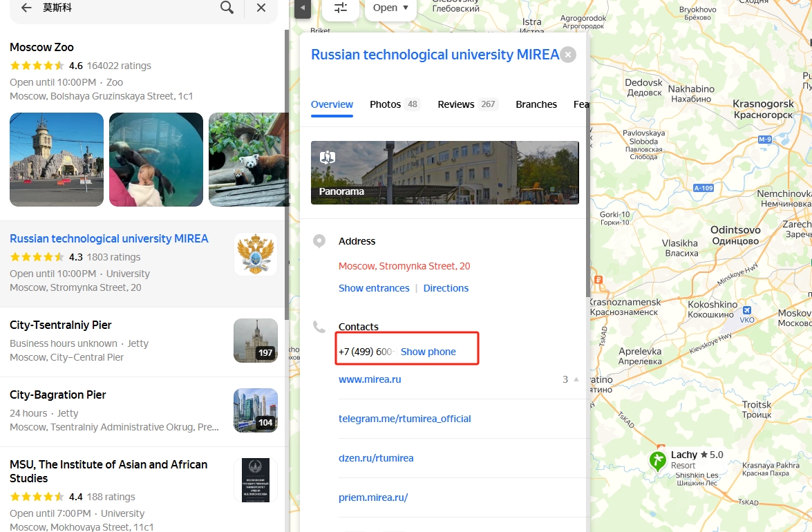Get Directions to the university
The image size is (812, 532).
tap(446, 288)
